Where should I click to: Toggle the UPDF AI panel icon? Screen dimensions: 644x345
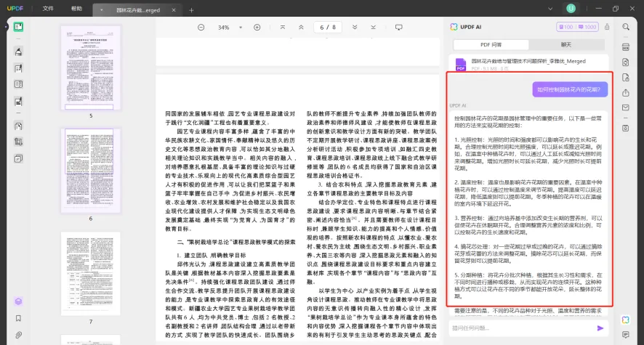[x=626, y=320]
